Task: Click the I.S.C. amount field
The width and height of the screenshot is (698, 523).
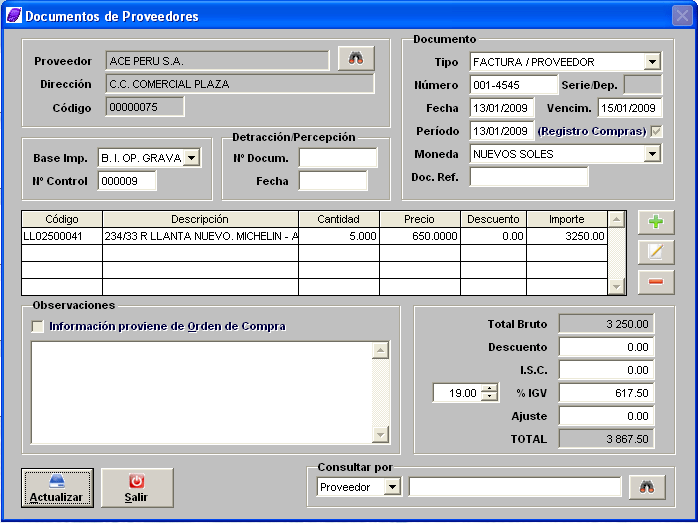Action: [606, 370]
